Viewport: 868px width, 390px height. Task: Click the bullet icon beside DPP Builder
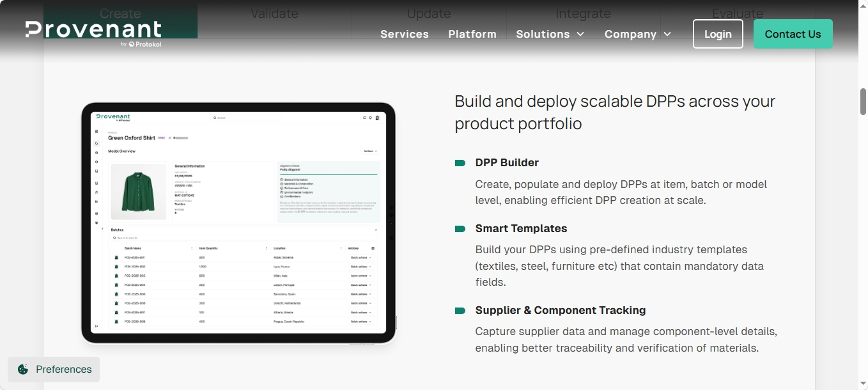pos(460,163)
